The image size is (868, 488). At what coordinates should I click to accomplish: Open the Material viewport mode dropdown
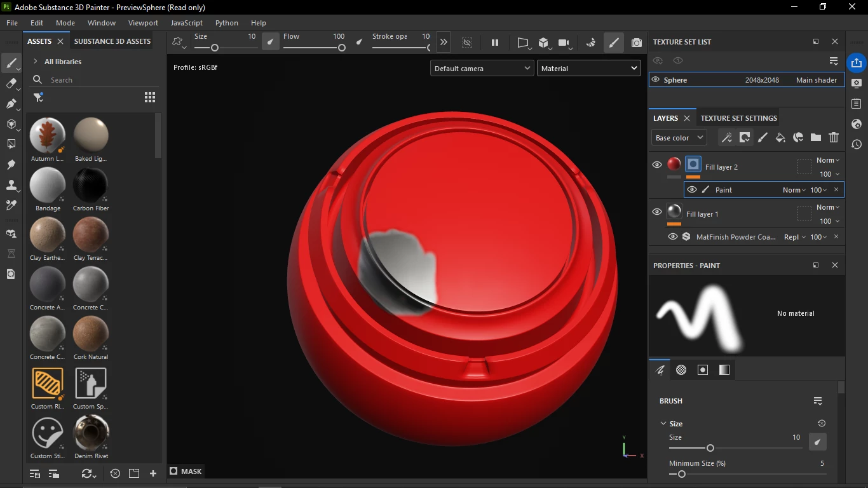[x=589, y=69]
